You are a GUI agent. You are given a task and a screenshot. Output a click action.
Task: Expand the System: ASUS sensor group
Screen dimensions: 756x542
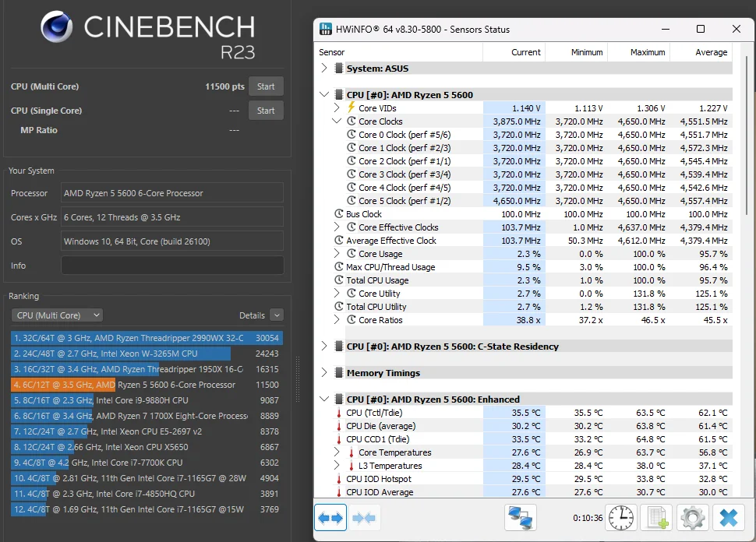[324, 68]
